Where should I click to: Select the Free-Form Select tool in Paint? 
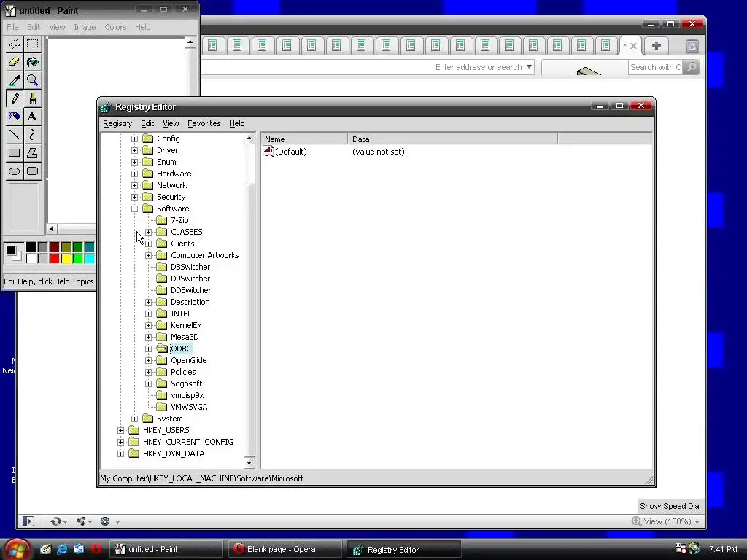coord(15,44)
